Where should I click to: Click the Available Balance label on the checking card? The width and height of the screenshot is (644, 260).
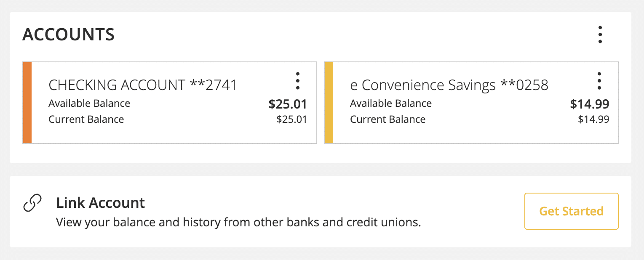point(89,103)
